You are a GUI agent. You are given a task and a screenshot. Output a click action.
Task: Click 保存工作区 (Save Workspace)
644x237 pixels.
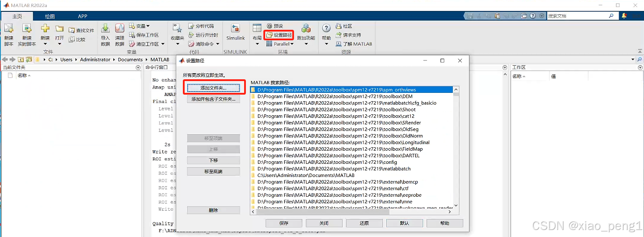(x=144, y=35)
